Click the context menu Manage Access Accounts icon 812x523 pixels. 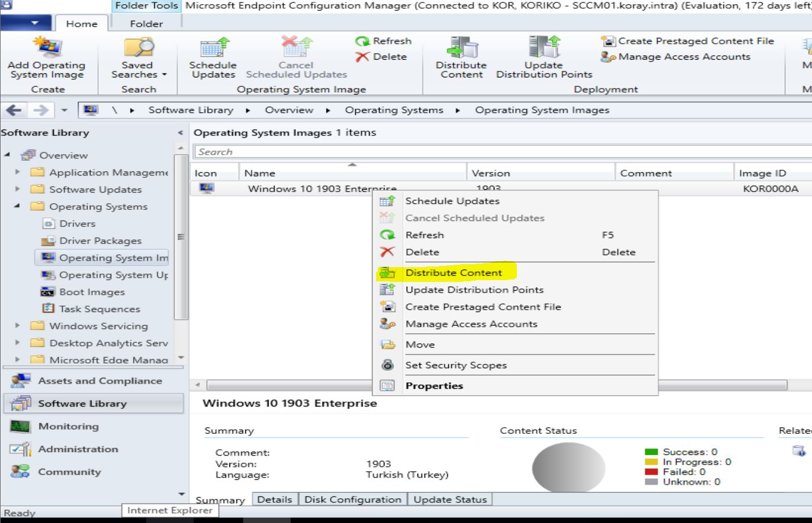point(387,324)
